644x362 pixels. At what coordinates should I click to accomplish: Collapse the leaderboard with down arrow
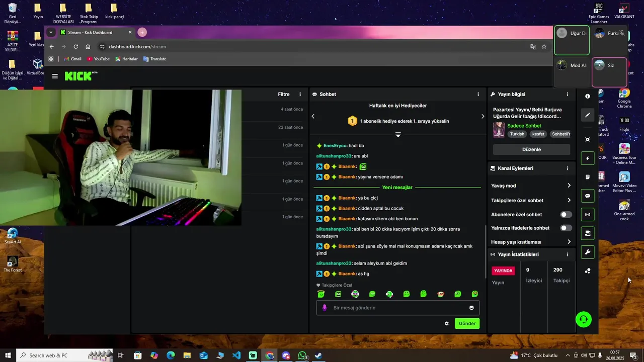click(x=398, y=135)
